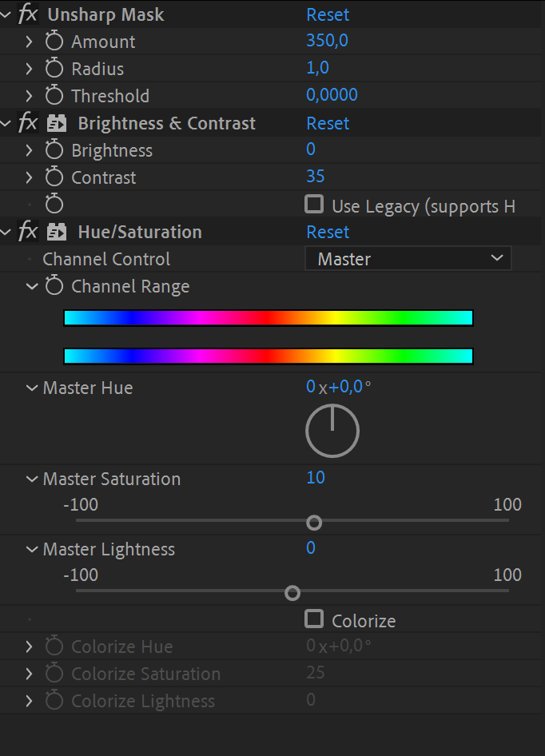Enable the Threshold stopwatch keyframing
The width and height of the screenshot is (545, 756).
pyautogui.click(x=54, y=96)
